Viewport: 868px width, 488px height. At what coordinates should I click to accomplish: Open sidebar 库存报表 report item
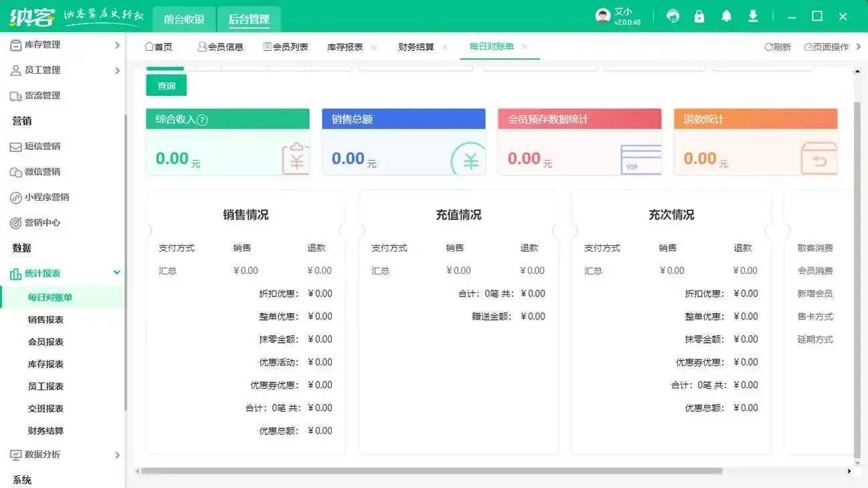pyautogui.click(x=46, y=364)
